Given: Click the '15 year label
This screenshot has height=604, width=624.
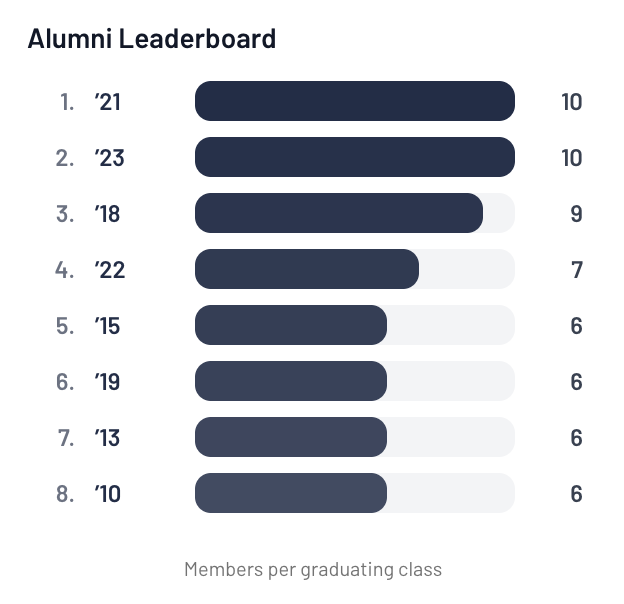Looking at the screenshot, I should click(x=107, y=326).
